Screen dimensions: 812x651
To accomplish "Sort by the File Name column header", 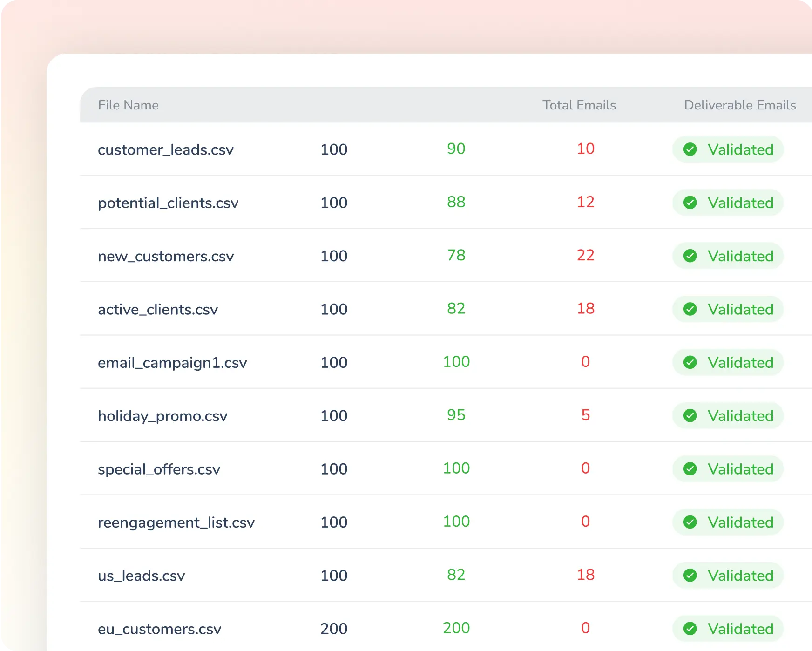I will pyautogui.click(x=128, y=105).
